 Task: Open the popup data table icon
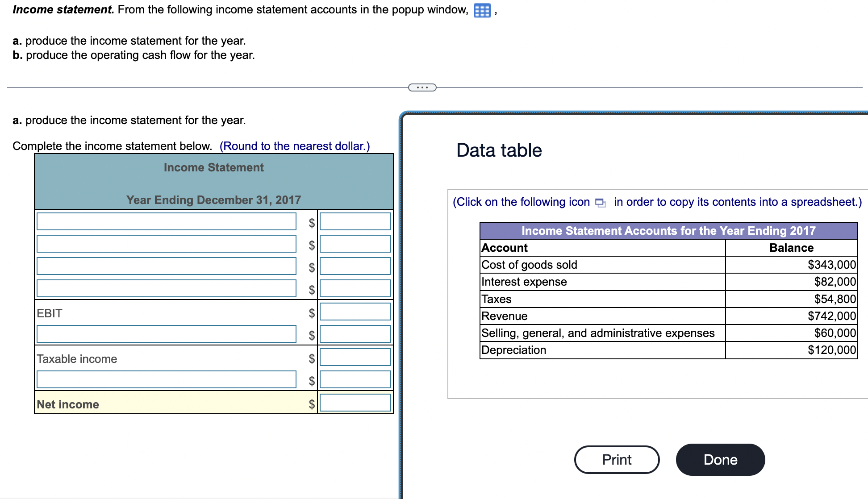pos(481,11)
